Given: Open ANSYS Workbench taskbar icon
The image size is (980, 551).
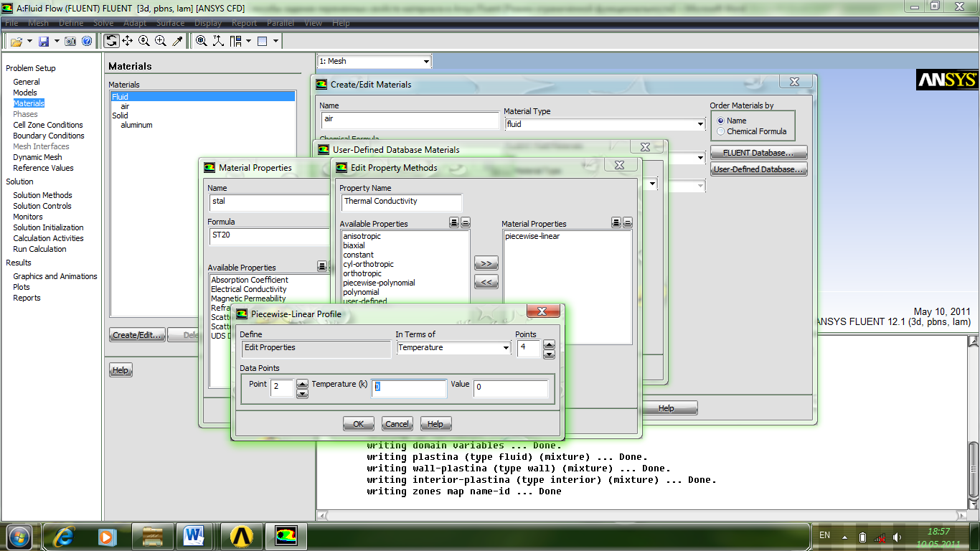Looking at the screenshot, I should pos(242,536).
